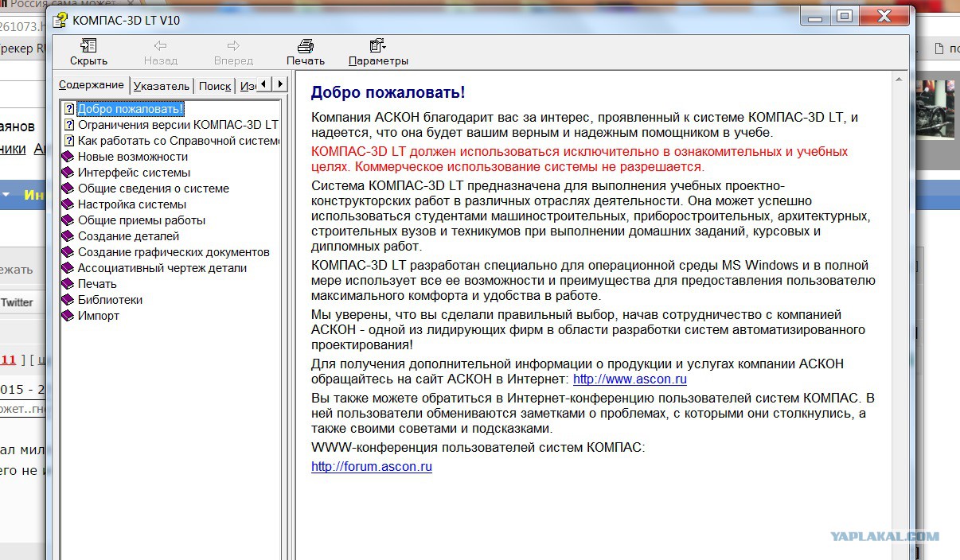Maximize the КОМПАС-3D LT V10 help window
960x560 pixels.
tap(845, 15)
